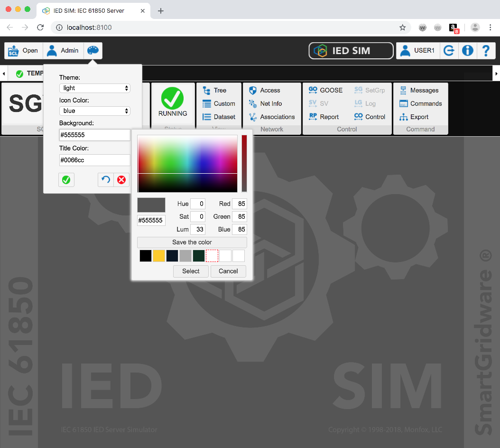Bookmark page with star icon
The height and width of the screenshot is (448, 500).
[402, 28]
